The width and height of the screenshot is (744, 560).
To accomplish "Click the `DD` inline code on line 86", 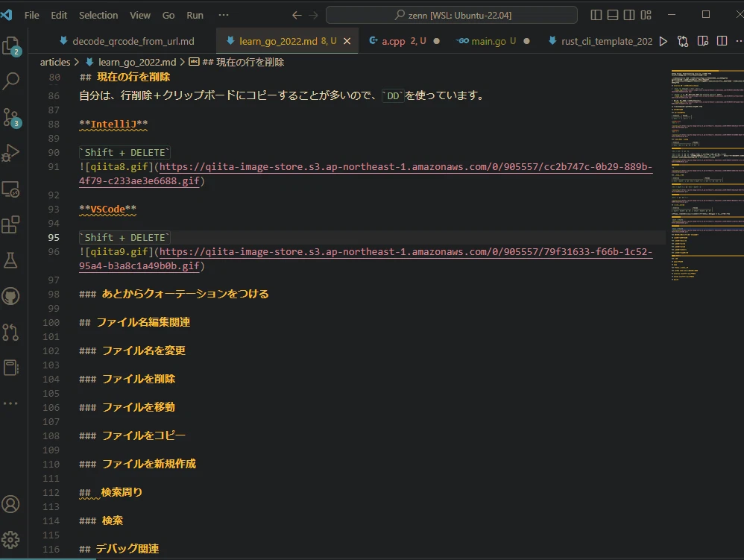I will coord(393,96).
